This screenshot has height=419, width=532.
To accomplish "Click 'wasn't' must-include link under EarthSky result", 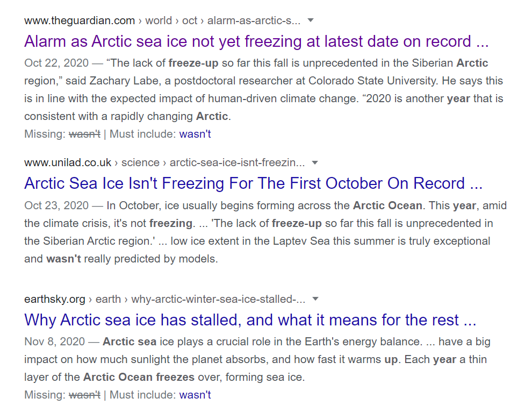I will [x=195, y=395].
